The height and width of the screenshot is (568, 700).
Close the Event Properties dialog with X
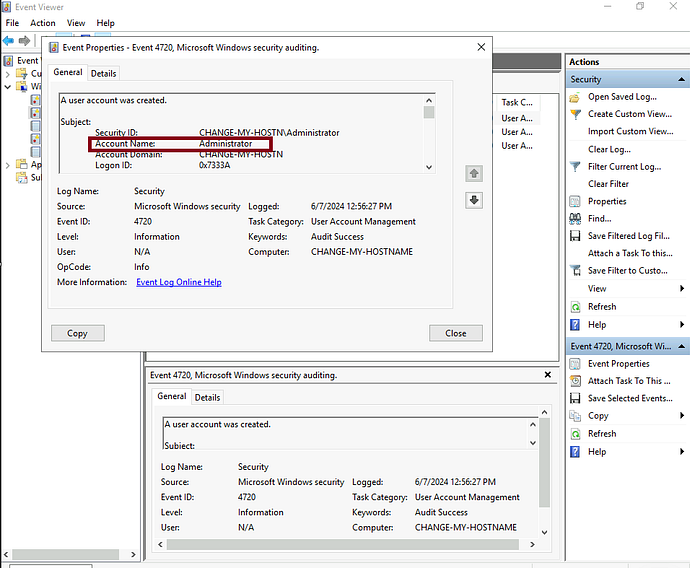(x=481, y=47)
